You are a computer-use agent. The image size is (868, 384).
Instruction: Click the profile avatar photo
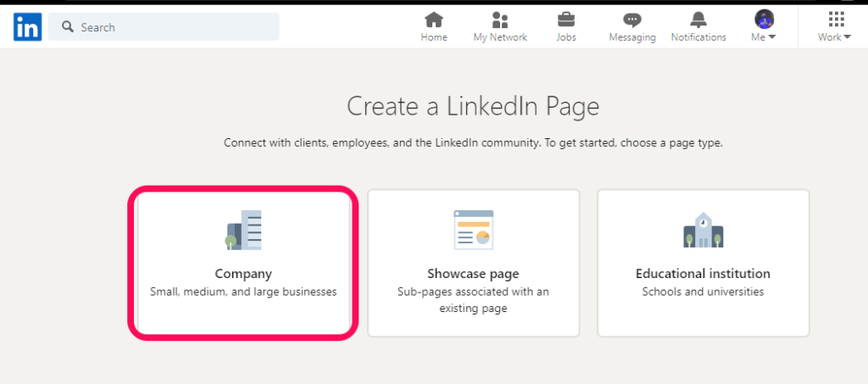click(x=764, y=19)
